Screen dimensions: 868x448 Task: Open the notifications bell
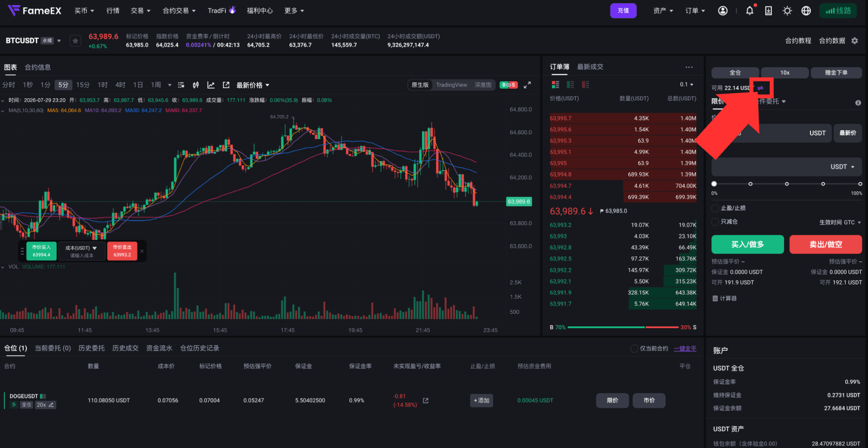point(750,11)
